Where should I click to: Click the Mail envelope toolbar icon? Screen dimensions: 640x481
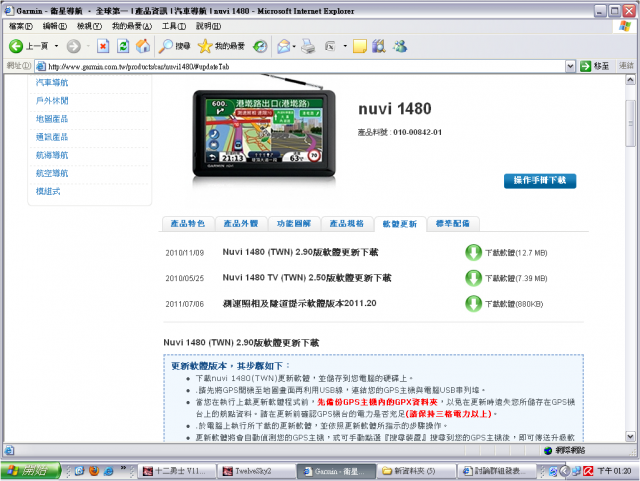click(x=284, y=46)
